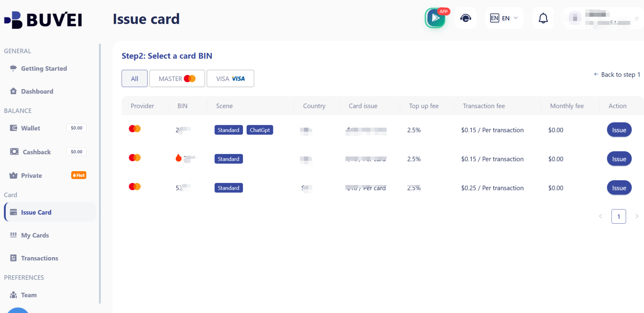Click the customer support headset icon
The image size is (644, 313).
click(466, 18)
